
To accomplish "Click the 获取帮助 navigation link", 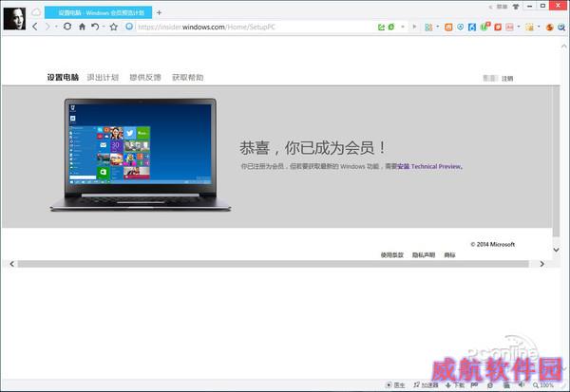I will [187, 77].
